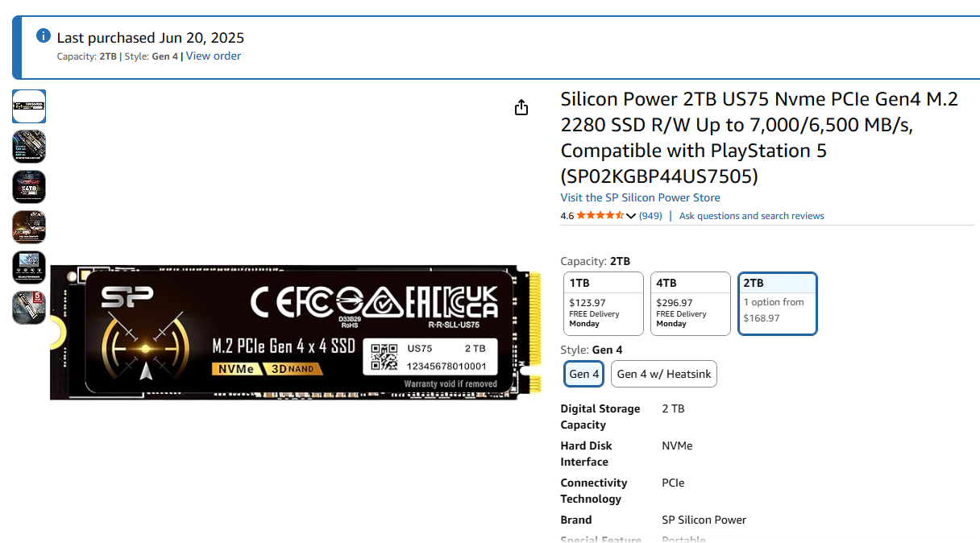The height and width of the screenshot is (543, 980).
Task: Select the sixth product thumbnail
Action: (29, 308)
